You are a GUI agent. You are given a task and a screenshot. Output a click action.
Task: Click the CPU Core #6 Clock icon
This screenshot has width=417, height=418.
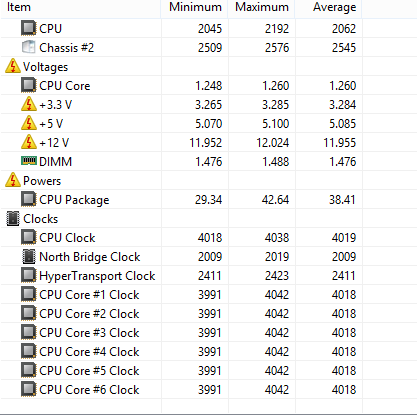click(x=29, y=389)
